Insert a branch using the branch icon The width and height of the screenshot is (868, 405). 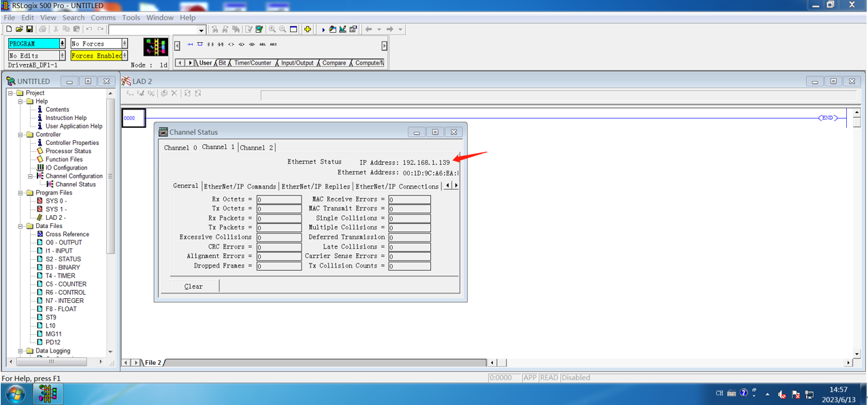tap(200, 44)
